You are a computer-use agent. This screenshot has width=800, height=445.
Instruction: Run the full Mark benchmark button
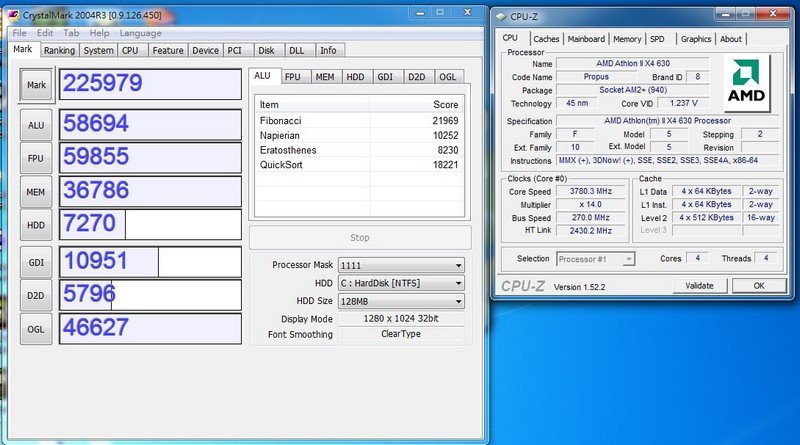(x=36, y=85)
